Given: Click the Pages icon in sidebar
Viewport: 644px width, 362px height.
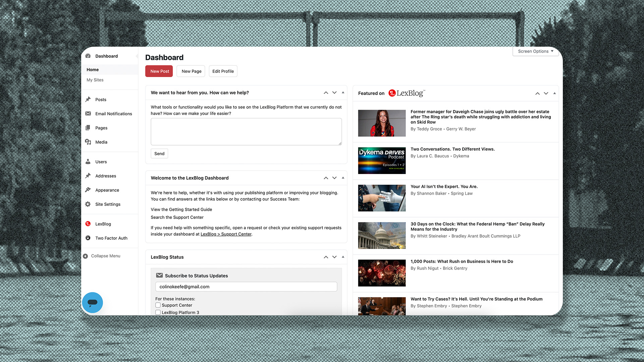Looking at the screenshot, I should click(88, 128).
